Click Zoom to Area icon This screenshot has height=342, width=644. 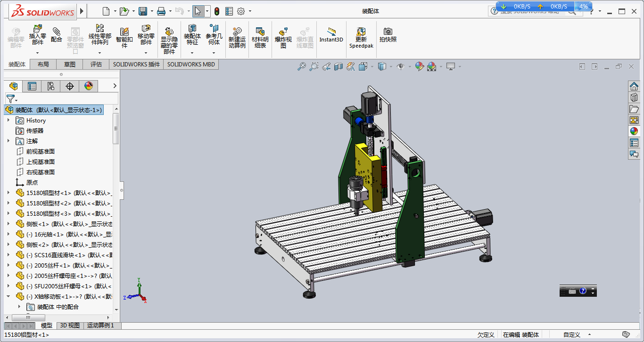314,67
